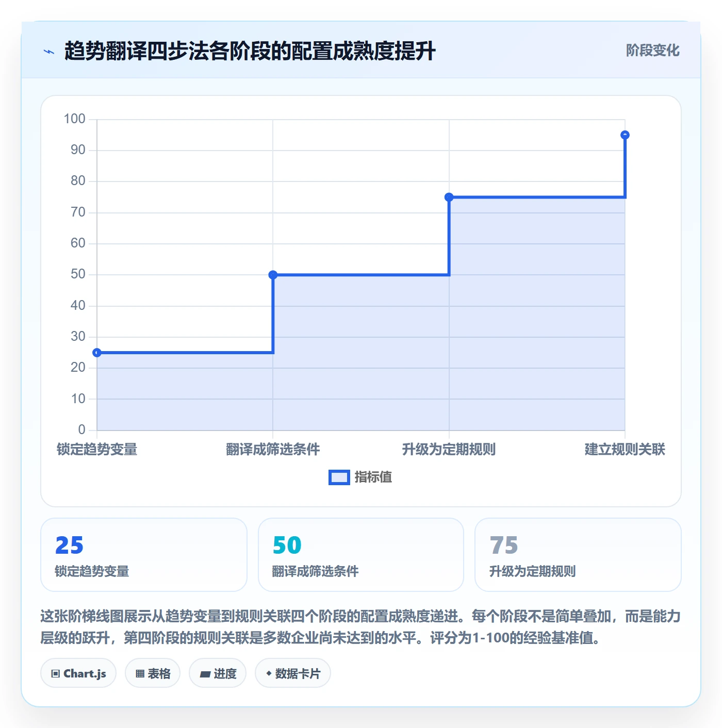The height and width of the screenshot is (728, 722).
Task: Click the lightning icon beside the title
Action: click(49, 52)
